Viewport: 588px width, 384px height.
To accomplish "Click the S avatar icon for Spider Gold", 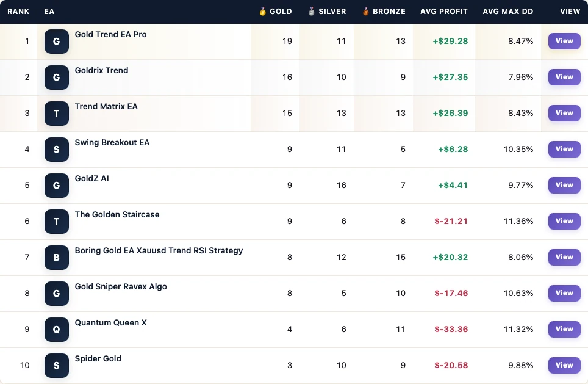I will pyautogui.click(x=57, y=366).
